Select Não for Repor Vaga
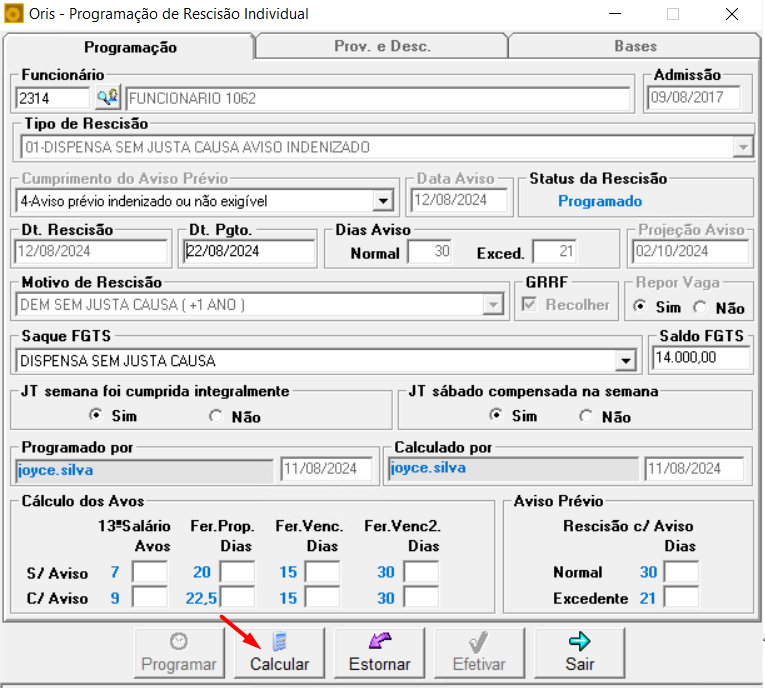The image size is (765, 688). tap(700, 308)
